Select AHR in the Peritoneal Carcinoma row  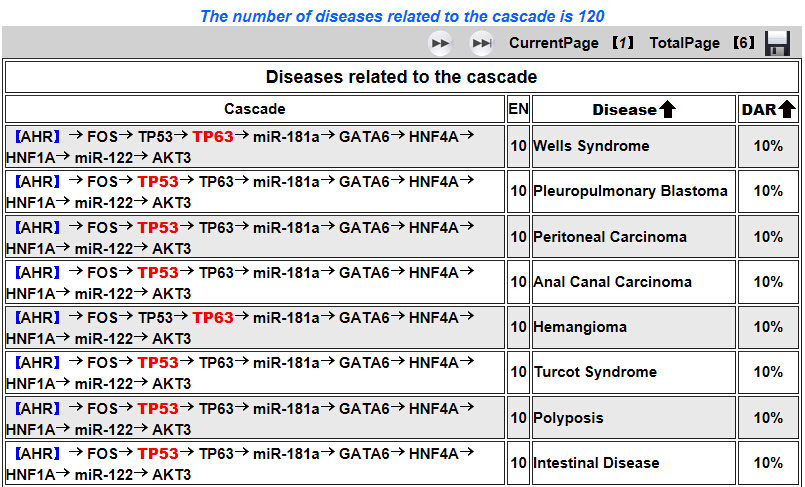click(37, 227)
